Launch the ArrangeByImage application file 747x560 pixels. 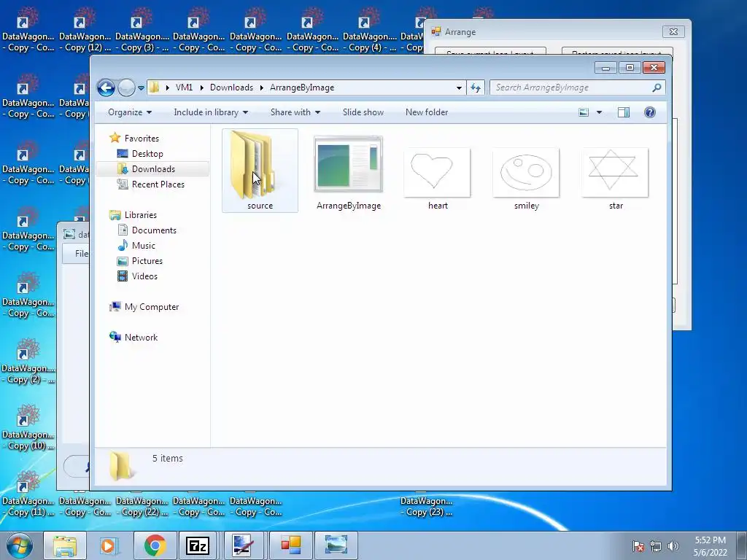348,172
